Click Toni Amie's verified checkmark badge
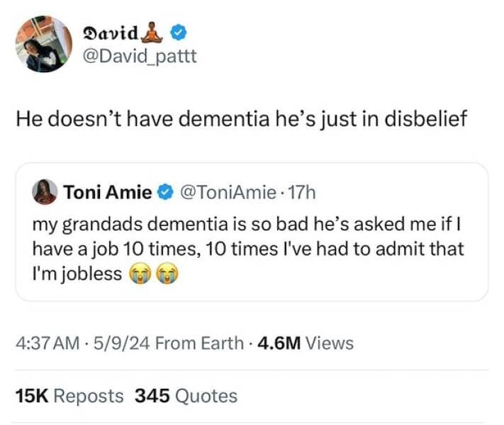This screenshot has width=504, height=425. point(165,192)
